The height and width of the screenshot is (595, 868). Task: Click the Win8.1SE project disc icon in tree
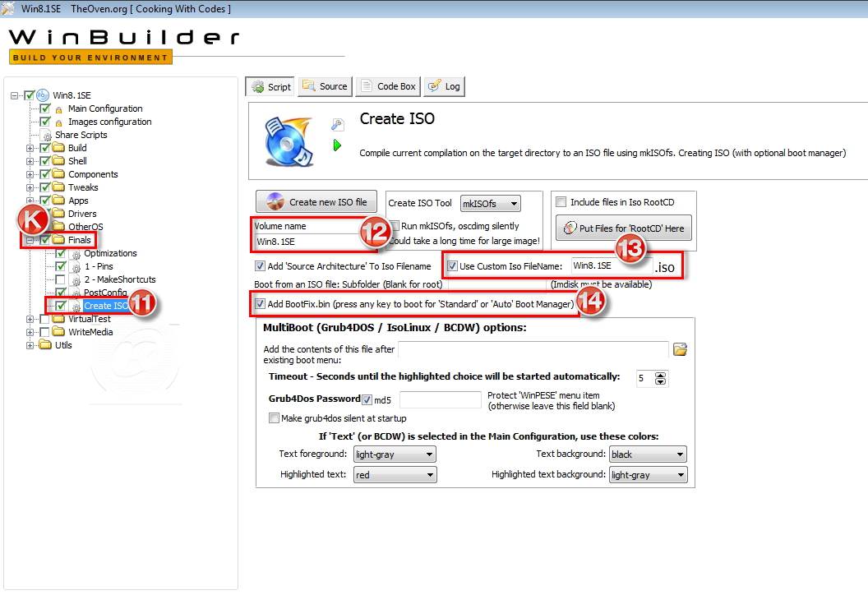point(44,95)
